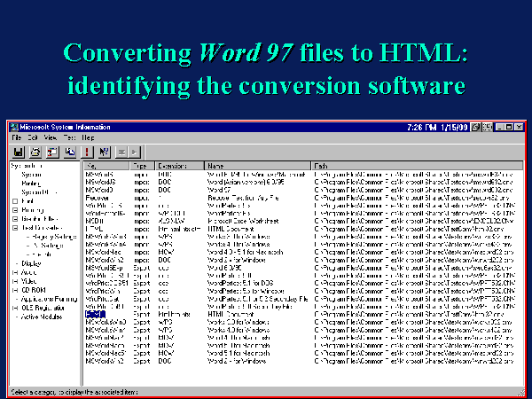Expand the Video tree node
Viewport: 532px width, 399px height.
[x=15, y=281]
